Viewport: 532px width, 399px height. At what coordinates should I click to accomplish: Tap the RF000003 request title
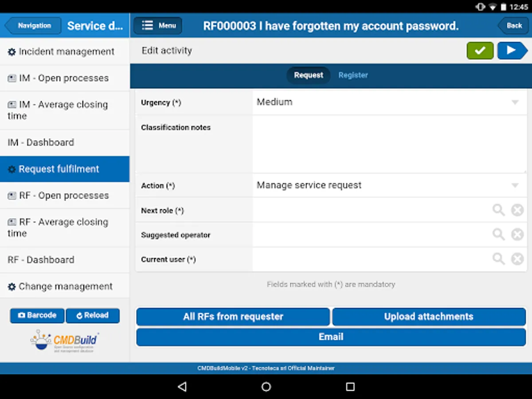pos(331,26)
